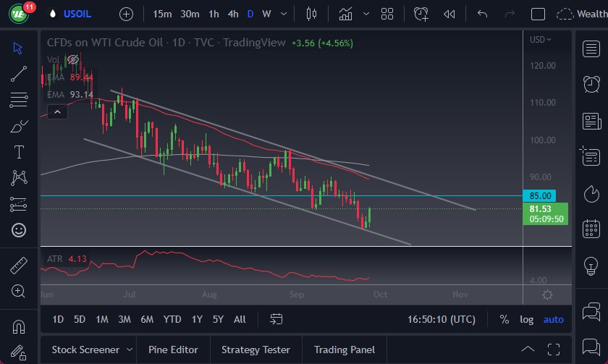Toggle the percent scale mode
Image resolution: width=608 pixels, height=364 pixels.
click(x=504, y=319)
